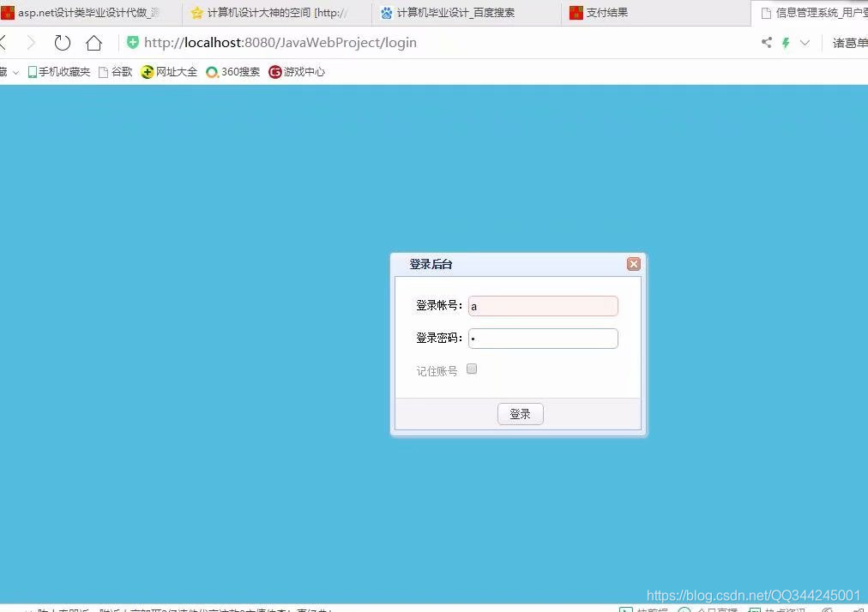Open the 手机收藏夹 bookmark folder
868x612 pixels.
[x=59, y=71]
